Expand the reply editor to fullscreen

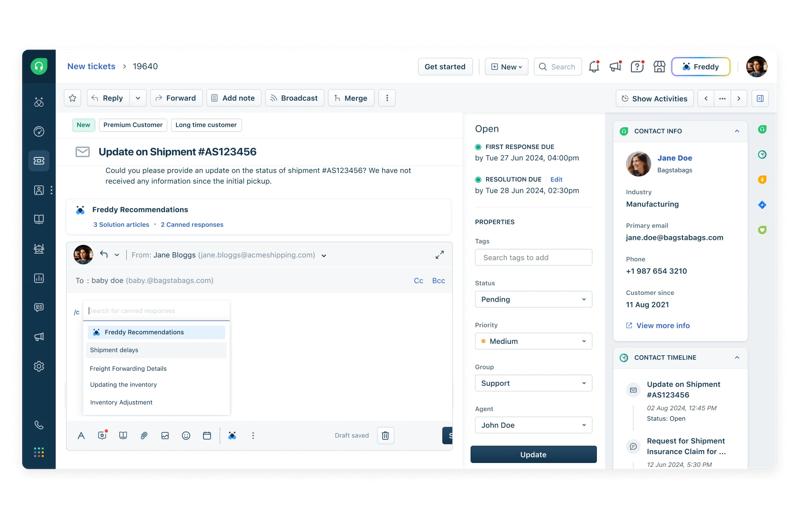[x=439, y=255]
